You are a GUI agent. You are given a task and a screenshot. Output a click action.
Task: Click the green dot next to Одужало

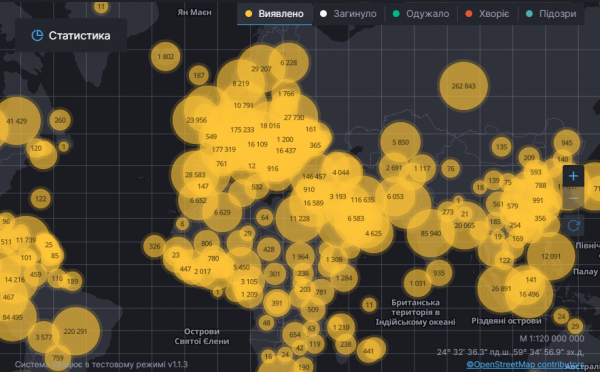click(396, 14)
